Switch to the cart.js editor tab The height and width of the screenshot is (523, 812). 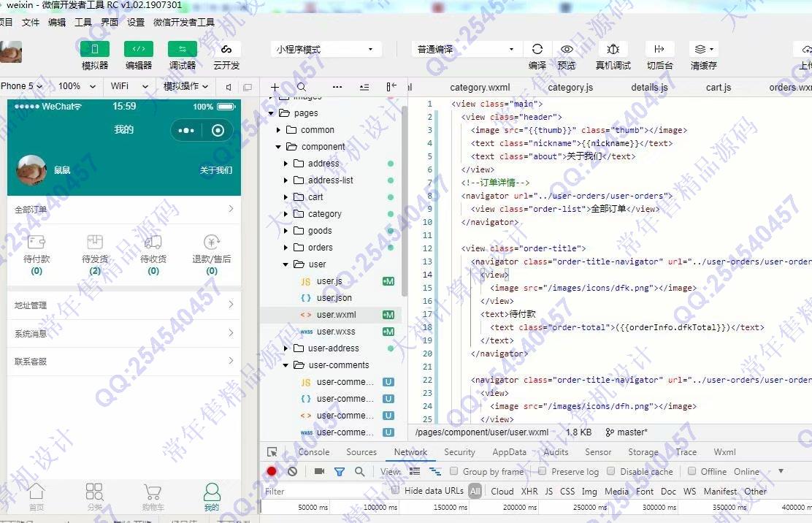[x=719, y=88]
